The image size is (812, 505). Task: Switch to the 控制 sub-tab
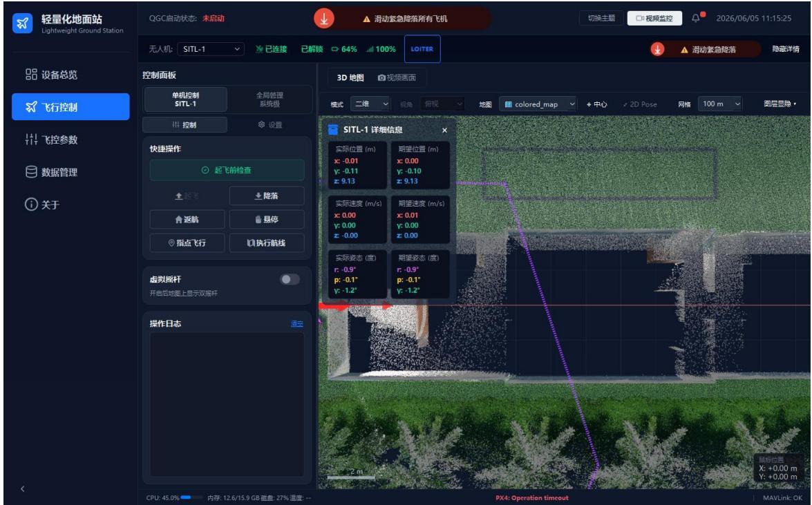pos(185,125)
